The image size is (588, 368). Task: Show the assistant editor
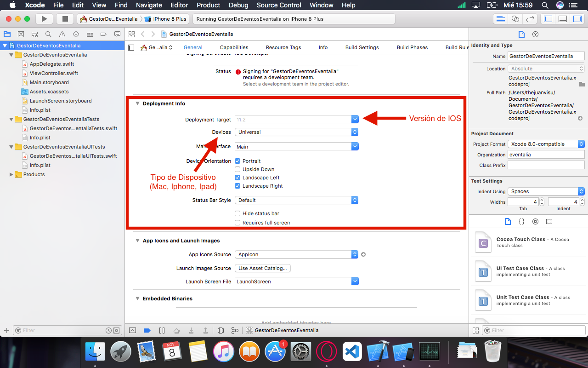(x=515, y=19)
